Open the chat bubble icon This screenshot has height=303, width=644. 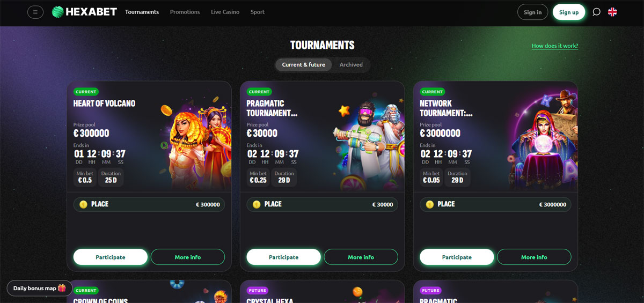(596, 12)
